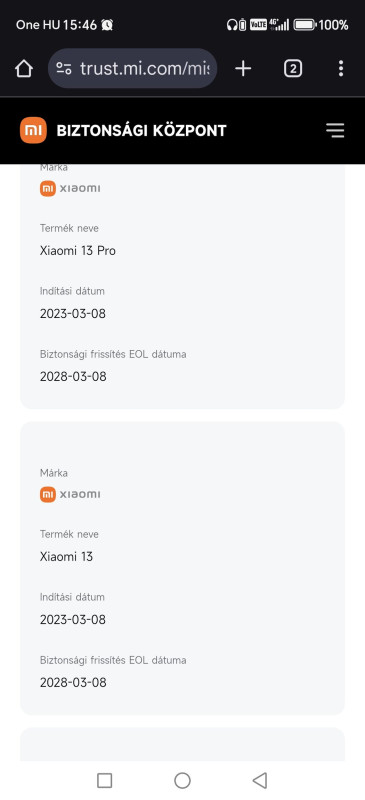Tap the battery 100% status indicator
Screen dimensions: 365x800
(321, 24)
